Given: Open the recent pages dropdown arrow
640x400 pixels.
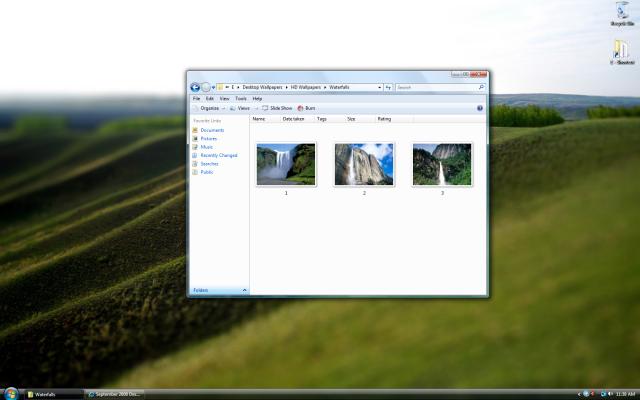Looking at the screenshot, I should click(213, 88).
